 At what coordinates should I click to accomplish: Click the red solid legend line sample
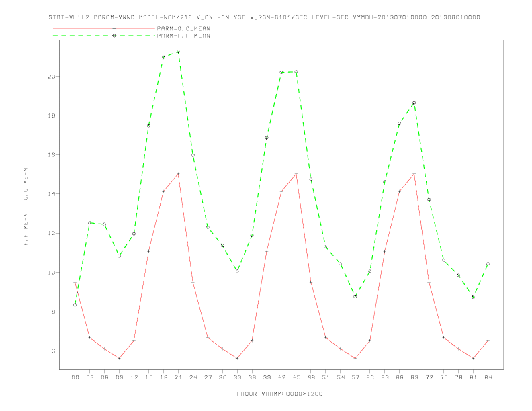point(104,28)
